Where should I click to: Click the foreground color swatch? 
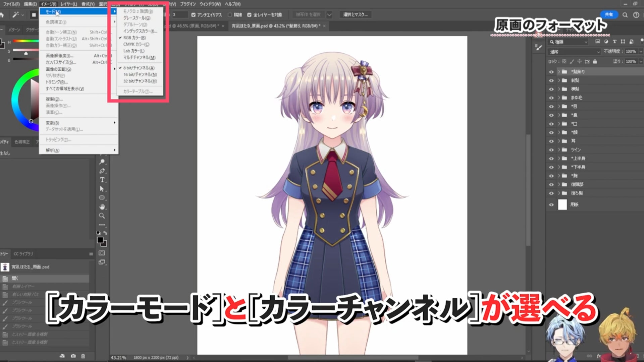(100, 240)
